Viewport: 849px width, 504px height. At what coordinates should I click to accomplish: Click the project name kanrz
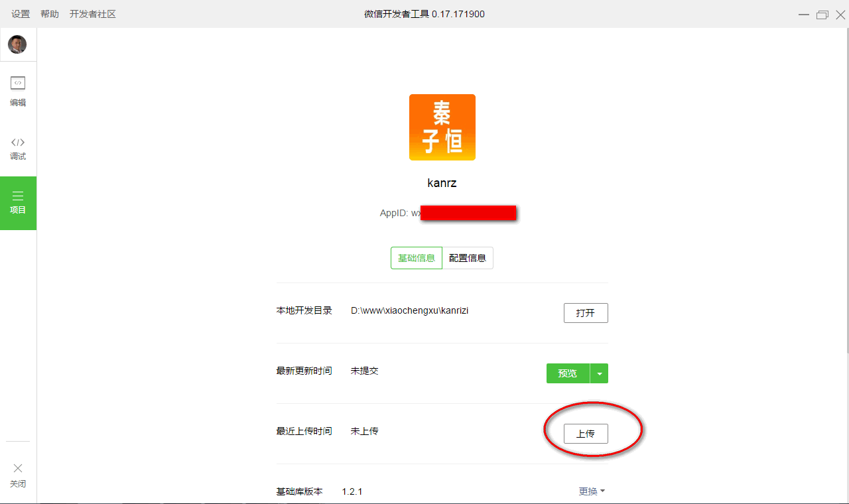tap(442, 183)
